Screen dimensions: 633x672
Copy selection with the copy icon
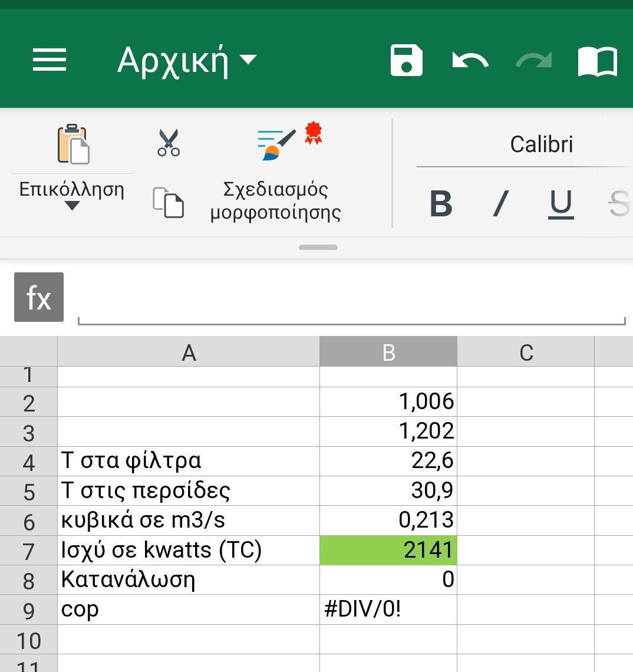point(169,202)
